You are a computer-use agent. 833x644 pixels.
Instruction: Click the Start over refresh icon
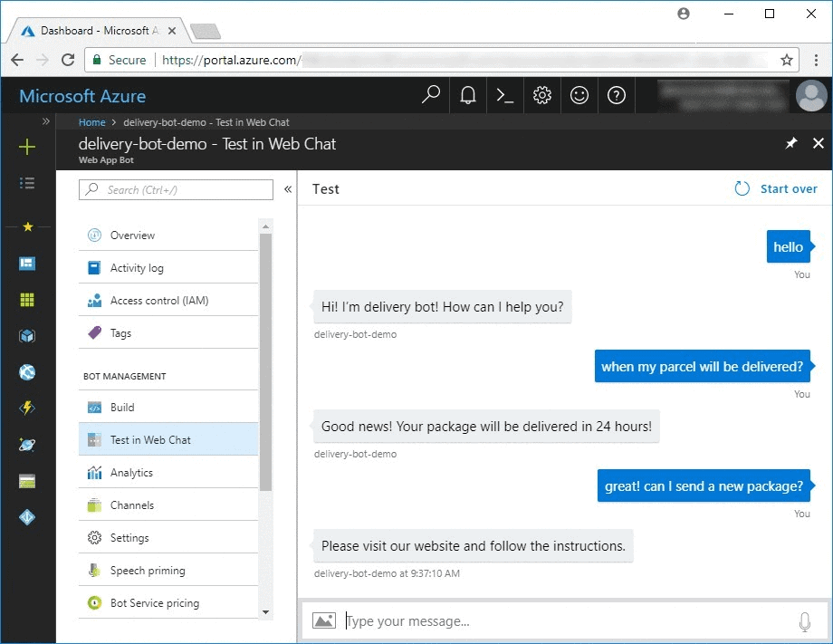(x=742, y=188)
